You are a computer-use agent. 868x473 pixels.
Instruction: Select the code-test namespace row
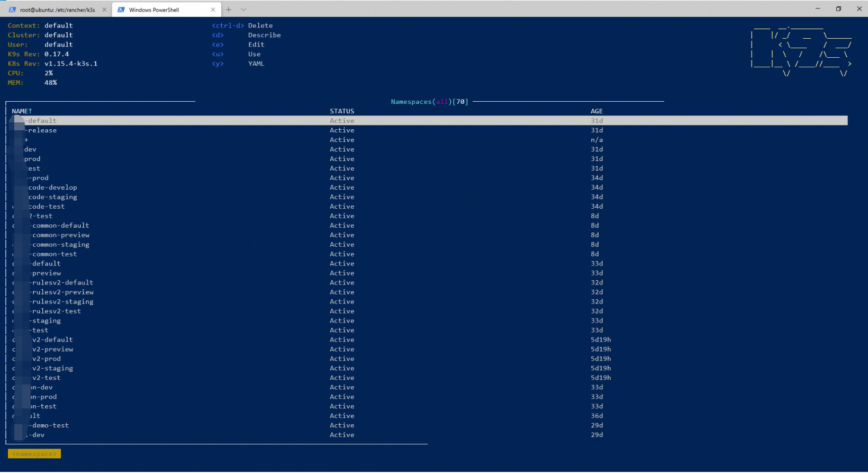(429, 207)
